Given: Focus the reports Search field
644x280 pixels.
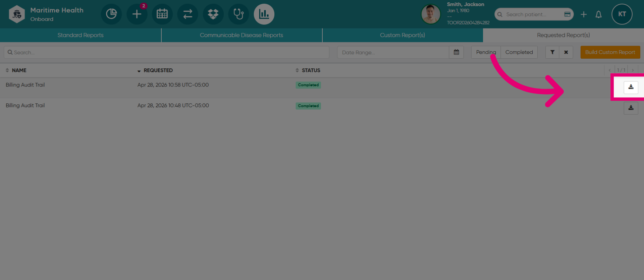Looking at the screenshot, I should coord(166,52).
